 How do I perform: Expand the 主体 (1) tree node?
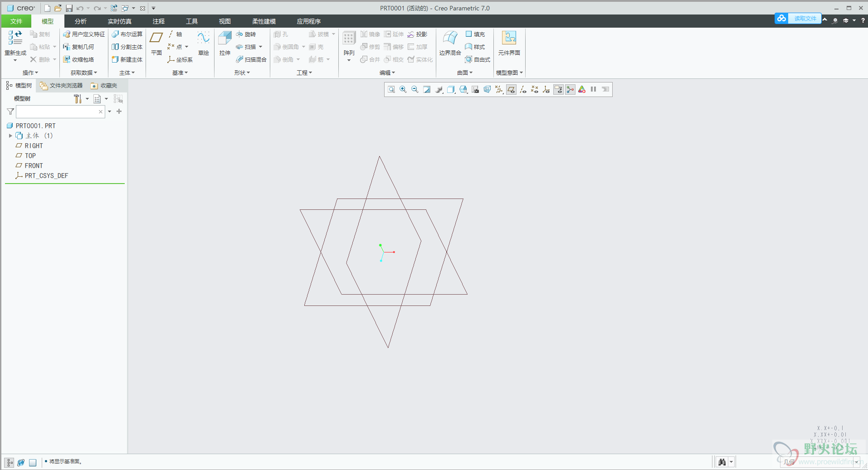[x=10, y=136]
